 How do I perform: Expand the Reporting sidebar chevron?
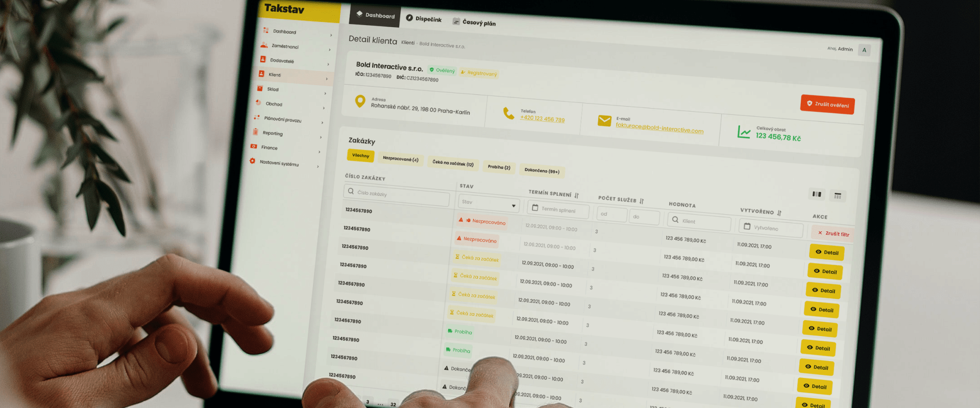[320, 137]
